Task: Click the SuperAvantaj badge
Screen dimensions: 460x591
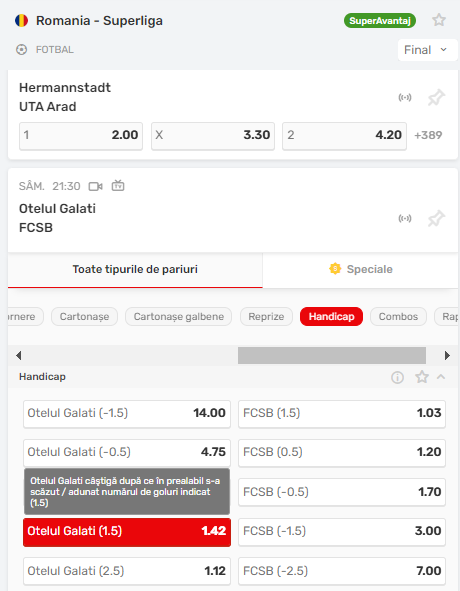Action: click(380, 21)
